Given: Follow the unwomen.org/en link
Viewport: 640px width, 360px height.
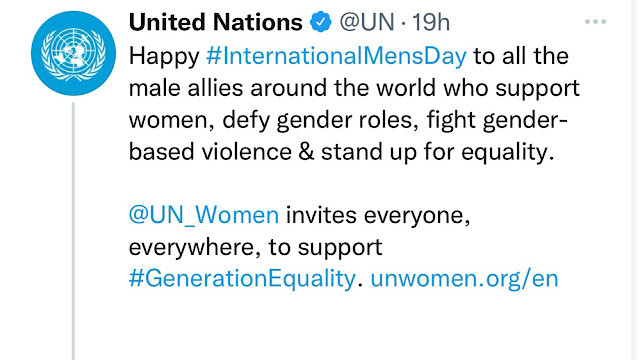Looking at the screenshot, I should pyautogui.click(x=464, y=279).
